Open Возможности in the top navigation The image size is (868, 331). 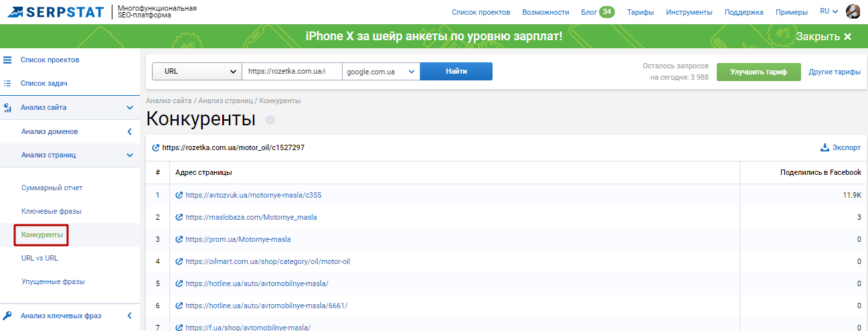click(545, 12)
